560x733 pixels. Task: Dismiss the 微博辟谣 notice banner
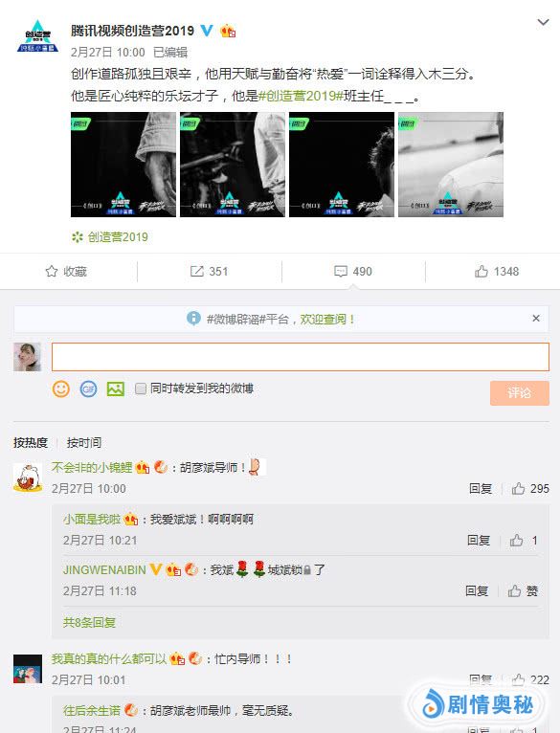click(x=536, y=319)
